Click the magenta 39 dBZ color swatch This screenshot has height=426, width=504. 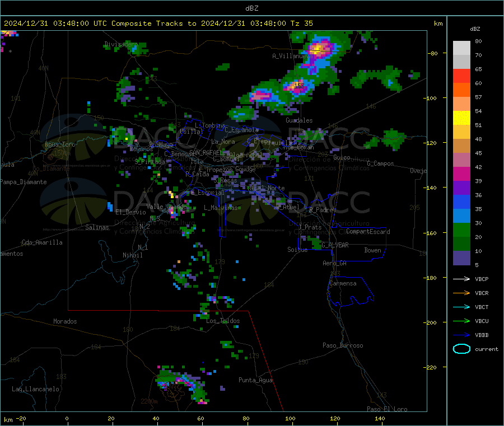point(461,174)
